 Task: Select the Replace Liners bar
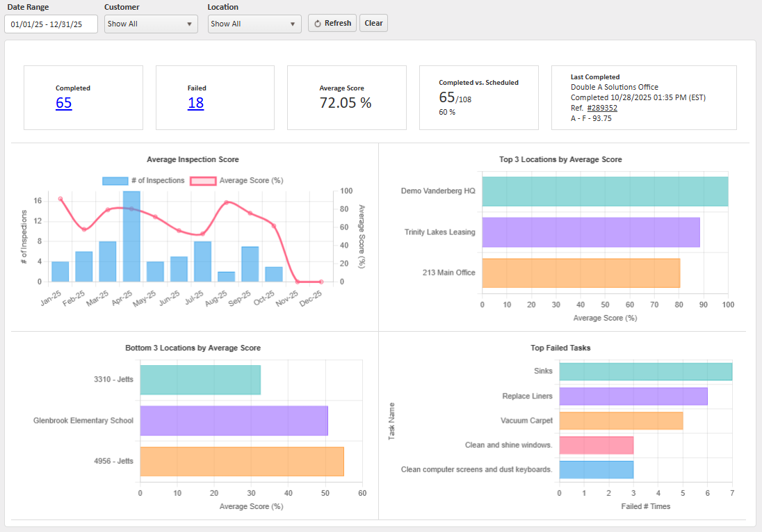(x=633, y=396)
